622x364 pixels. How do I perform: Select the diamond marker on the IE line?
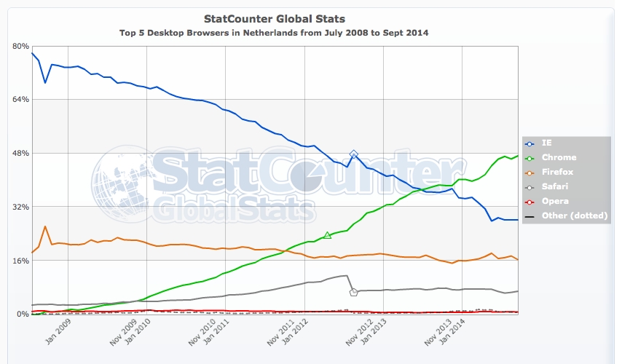coord(354,154)
